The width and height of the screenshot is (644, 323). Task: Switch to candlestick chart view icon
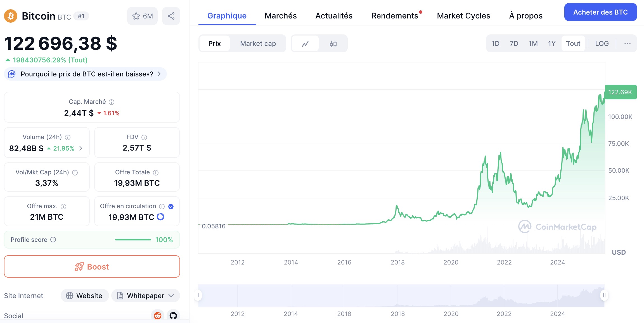click(x=333, y=44)
